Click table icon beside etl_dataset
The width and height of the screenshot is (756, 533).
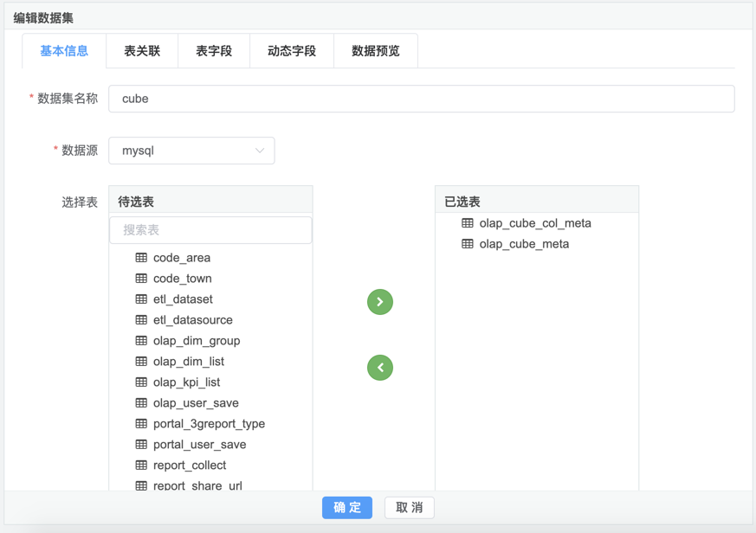click(141, 299)
